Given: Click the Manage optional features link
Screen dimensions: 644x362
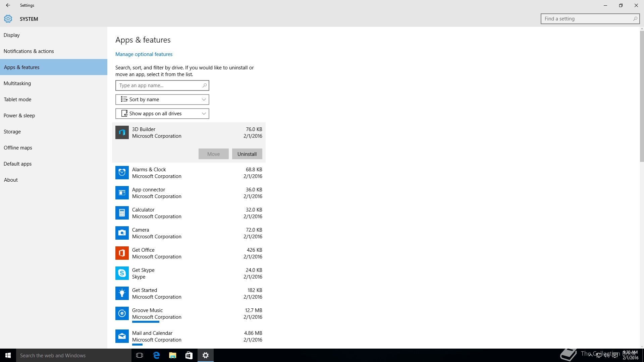Looking at the screenshot, I should tap(144, 54).
